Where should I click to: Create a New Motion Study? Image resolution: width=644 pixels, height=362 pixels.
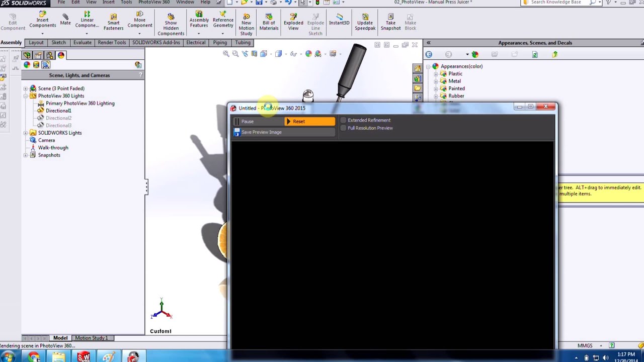click(x=247, y=25)
